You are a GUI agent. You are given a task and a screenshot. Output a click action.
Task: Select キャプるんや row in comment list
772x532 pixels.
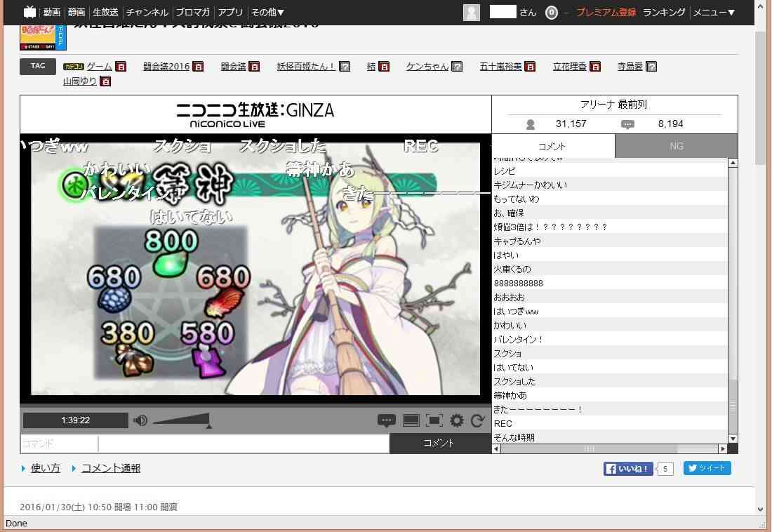click(x=610, y=241)
